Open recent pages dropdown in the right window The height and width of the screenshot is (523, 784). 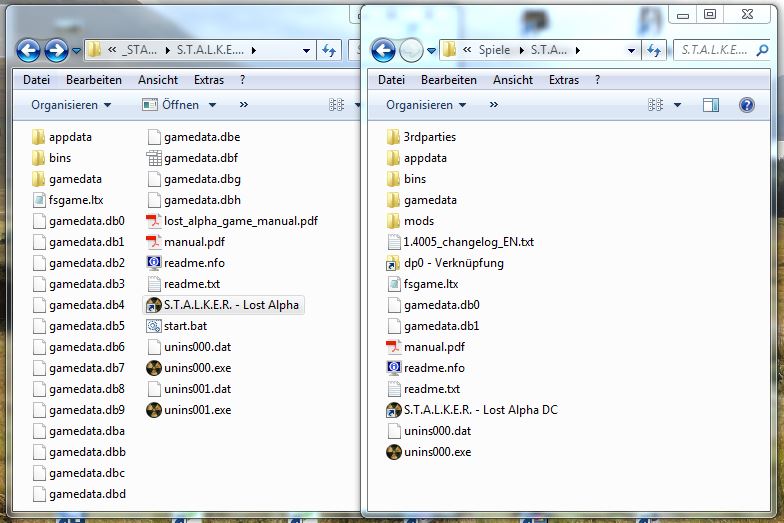click(x=432, y=50)
